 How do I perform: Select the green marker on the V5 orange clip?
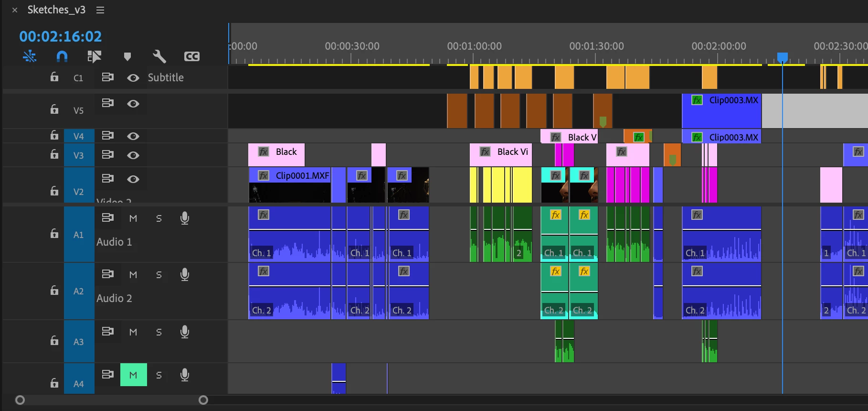(603, 121)
